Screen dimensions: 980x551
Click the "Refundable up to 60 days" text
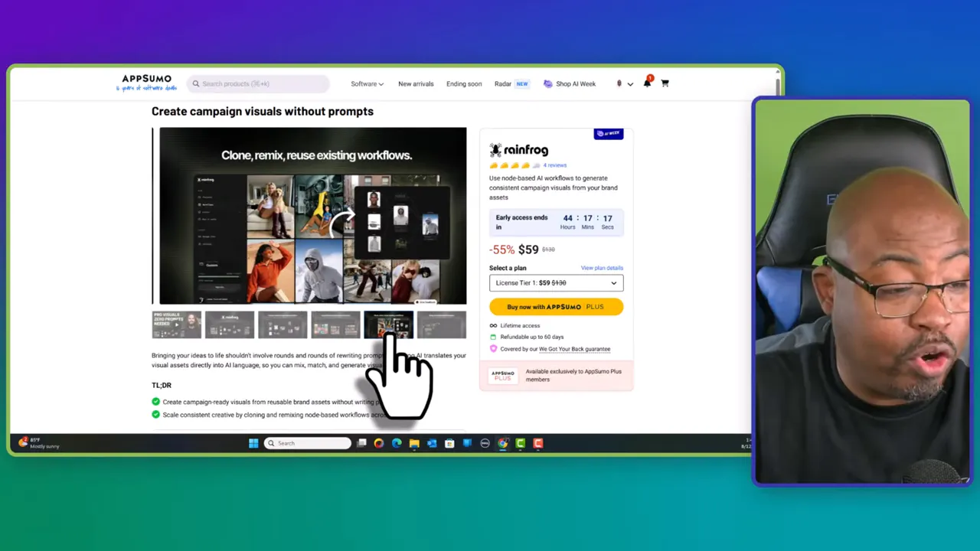[531, 337]
